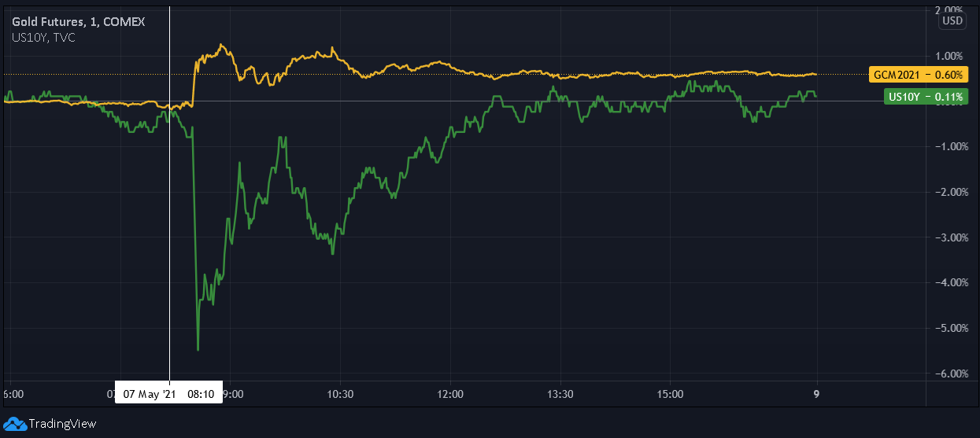Click the 15:00 time axis label
Screen dimensions: 980x438
pyautogui.click(x=669, y=393)
